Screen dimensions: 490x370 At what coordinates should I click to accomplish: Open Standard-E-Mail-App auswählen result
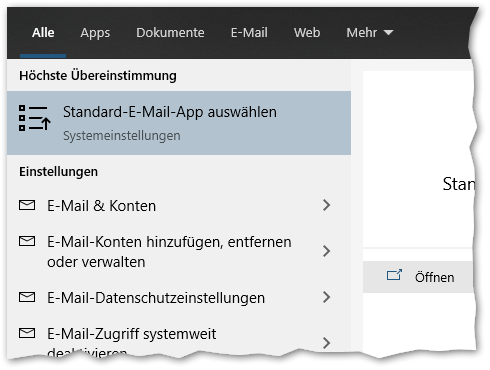179,123
